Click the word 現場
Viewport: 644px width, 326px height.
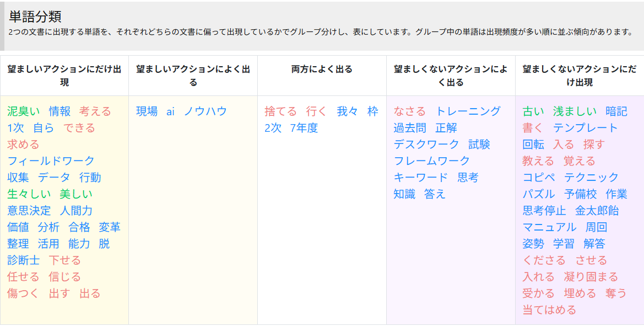[x=147, y=111]
